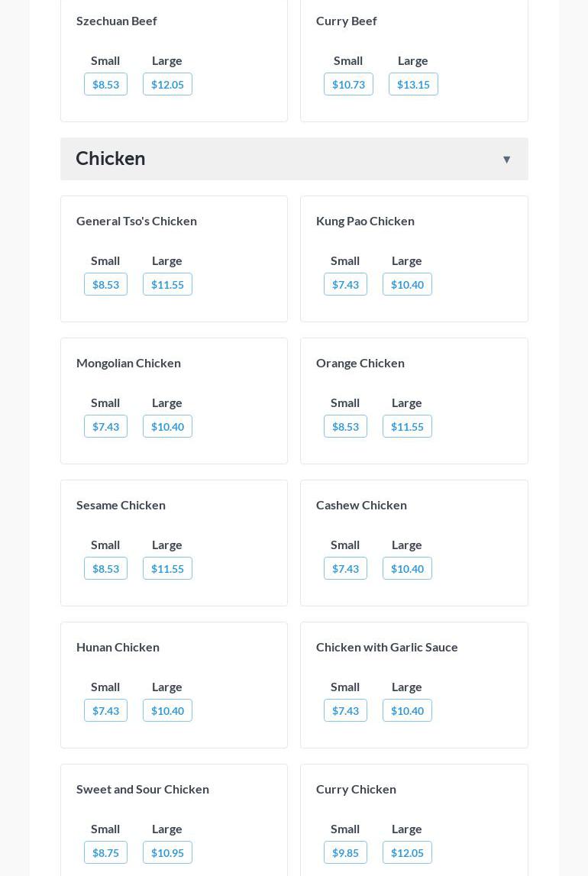Collapse the Chicken section arrow

pyautogui.click(x=506, y=160)
